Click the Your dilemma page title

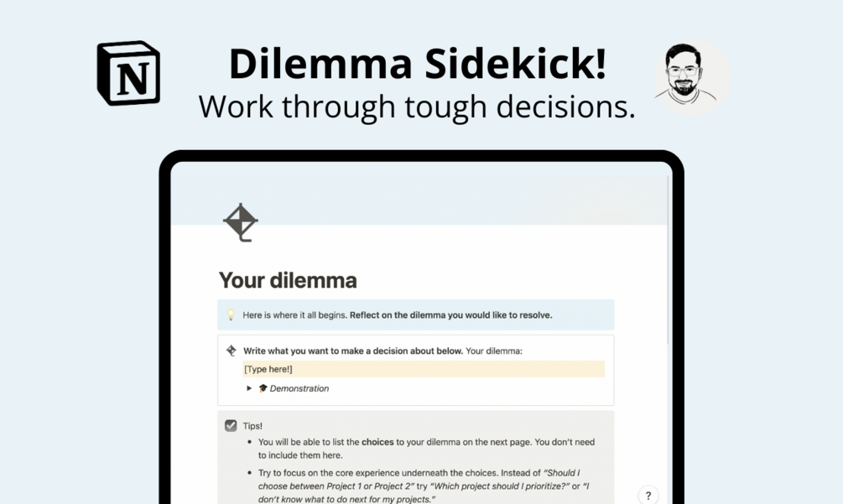[288, 280]
